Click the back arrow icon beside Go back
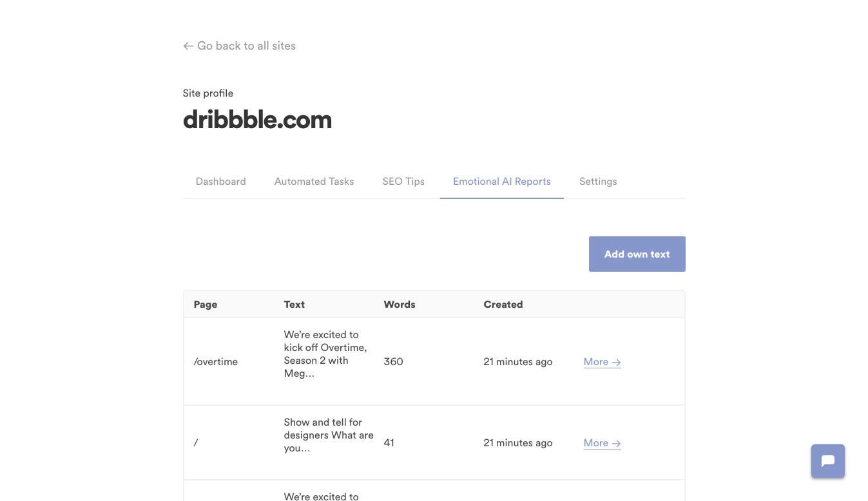 (x=188, y=46)
